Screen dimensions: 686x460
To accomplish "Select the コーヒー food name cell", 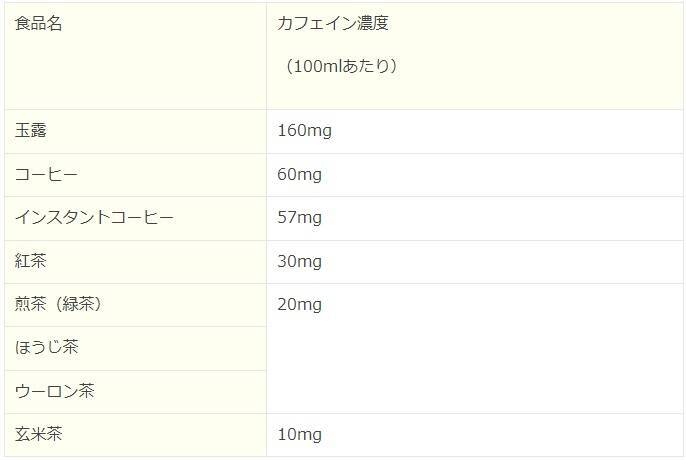I will click(46, 175).
